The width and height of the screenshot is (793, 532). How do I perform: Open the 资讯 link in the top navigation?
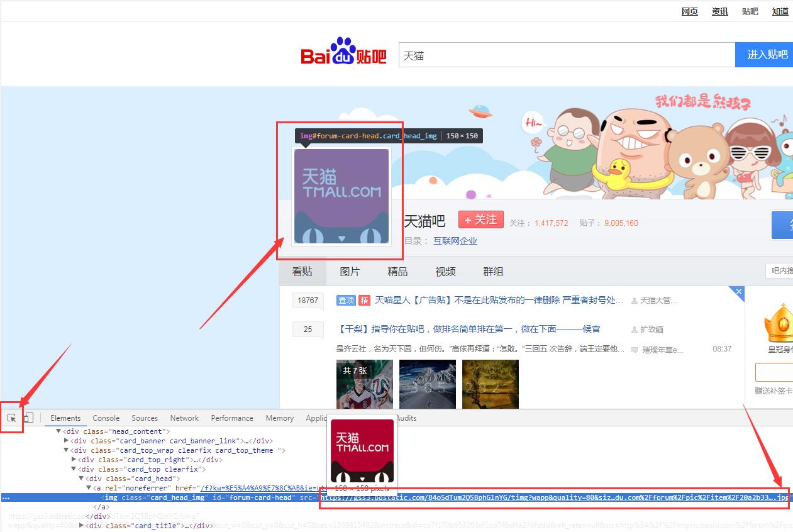pyautogui.click(x=720, y=11)
